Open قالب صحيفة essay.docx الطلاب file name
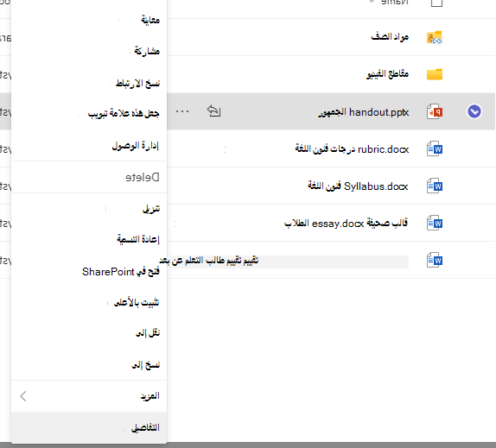The image size is (496, 448). coord(346,224)
